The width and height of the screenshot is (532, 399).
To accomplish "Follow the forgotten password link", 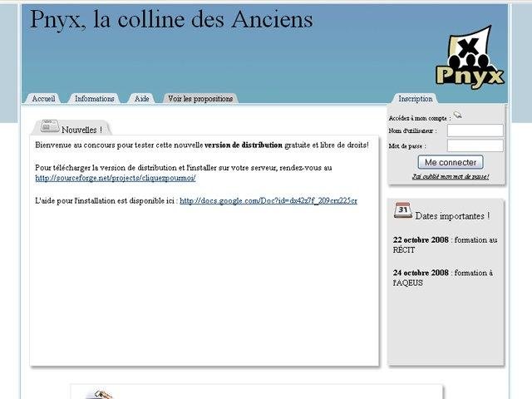I will pyautogui.click(x=450, y=176).
